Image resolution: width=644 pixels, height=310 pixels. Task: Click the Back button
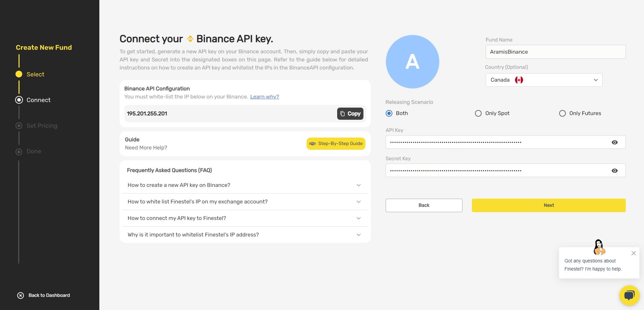click(x=424, y=205)
